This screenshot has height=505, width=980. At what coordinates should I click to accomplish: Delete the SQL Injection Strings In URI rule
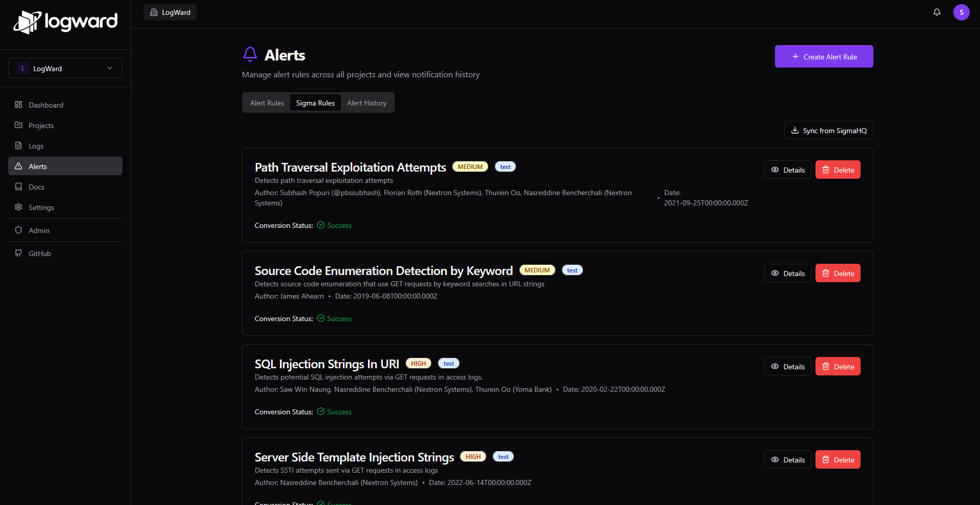pyautogui.click(x=838, y=366)
